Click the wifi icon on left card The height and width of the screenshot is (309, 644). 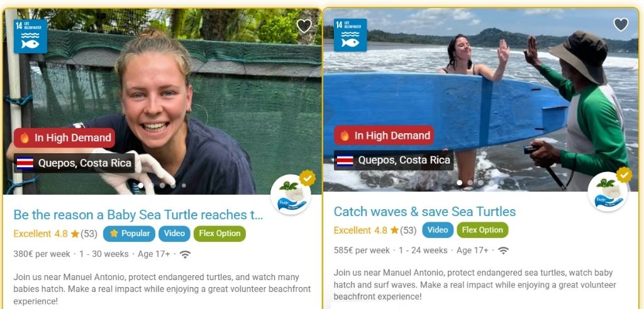[x=186, y=254]
